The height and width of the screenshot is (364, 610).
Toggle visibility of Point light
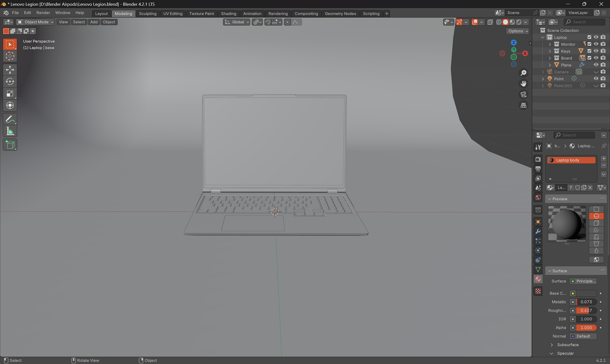(x=596, y=79)
